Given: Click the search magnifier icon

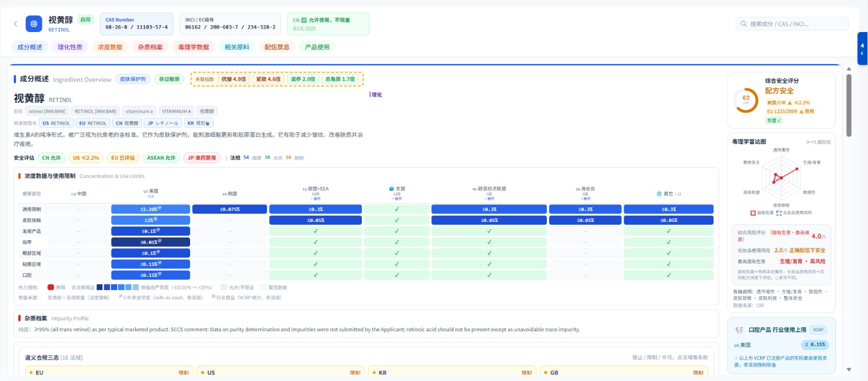Looking at the screenshot, I should 743,24.
